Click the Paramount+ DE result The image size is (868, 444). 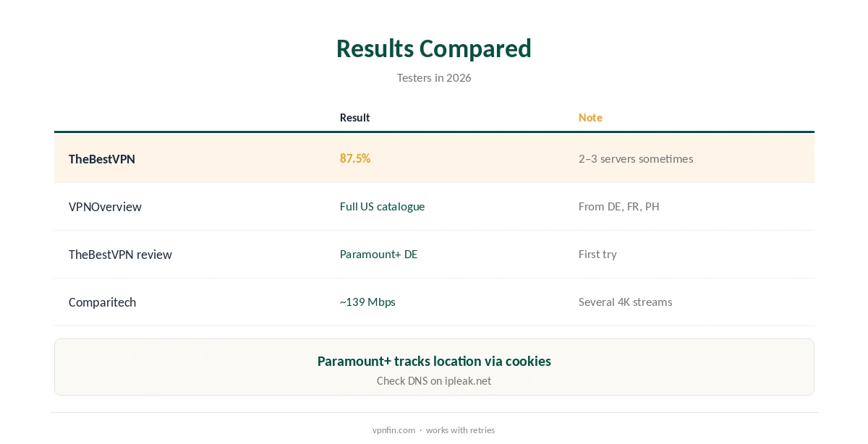(x=378, y=254)
